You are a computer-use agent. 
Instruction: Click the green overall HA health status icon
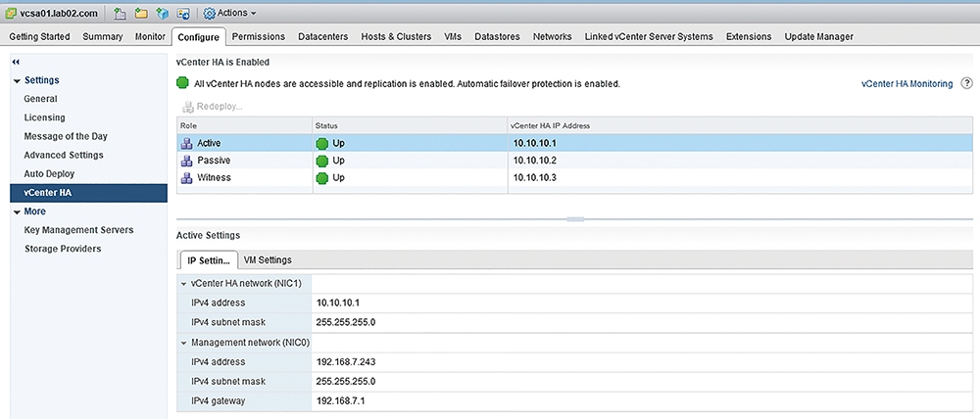point(182,83)
